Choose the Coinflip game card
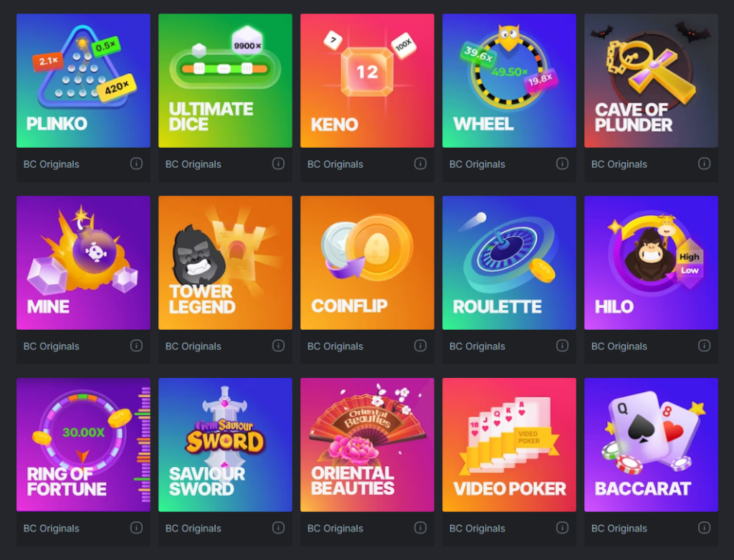This screenshot has width=734, height=560. click(x=367, y=262)
